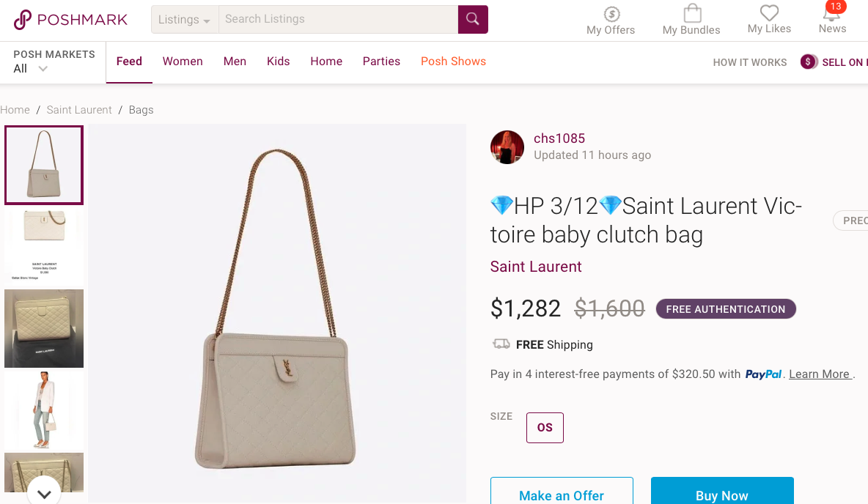Go to the Women tab
Screen dimensions: 868x504
click(183, 62)
